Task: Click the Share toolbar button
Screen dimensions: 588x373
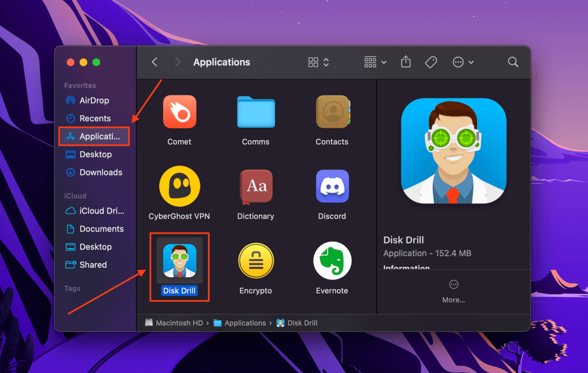Action: tap(406, 62)
